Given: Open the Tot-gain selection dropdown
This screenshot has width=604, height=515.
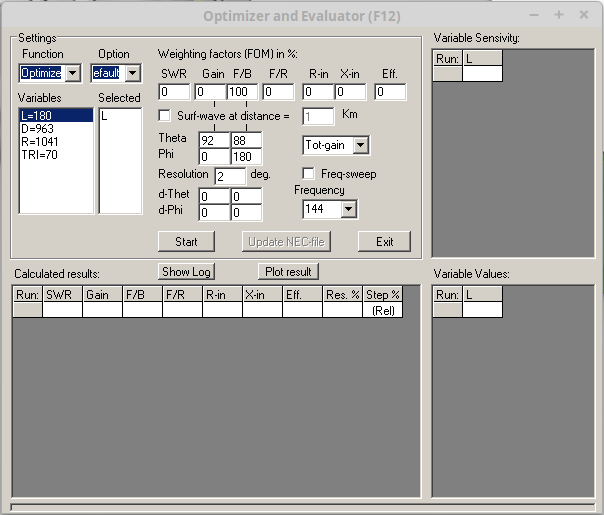Looking at the screenshot, I should [x=360, y=146].
